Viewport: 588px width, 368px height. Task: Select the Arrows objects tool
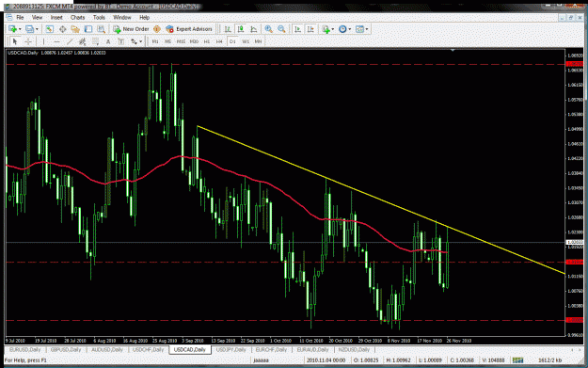pos(134,41)
